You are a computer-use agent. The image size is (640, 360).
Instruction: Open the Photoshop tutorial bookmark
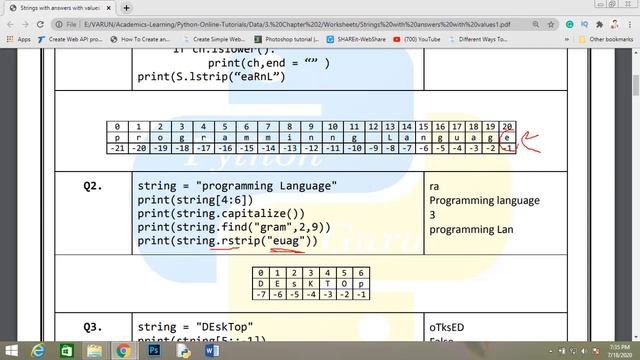pos(287,39)
